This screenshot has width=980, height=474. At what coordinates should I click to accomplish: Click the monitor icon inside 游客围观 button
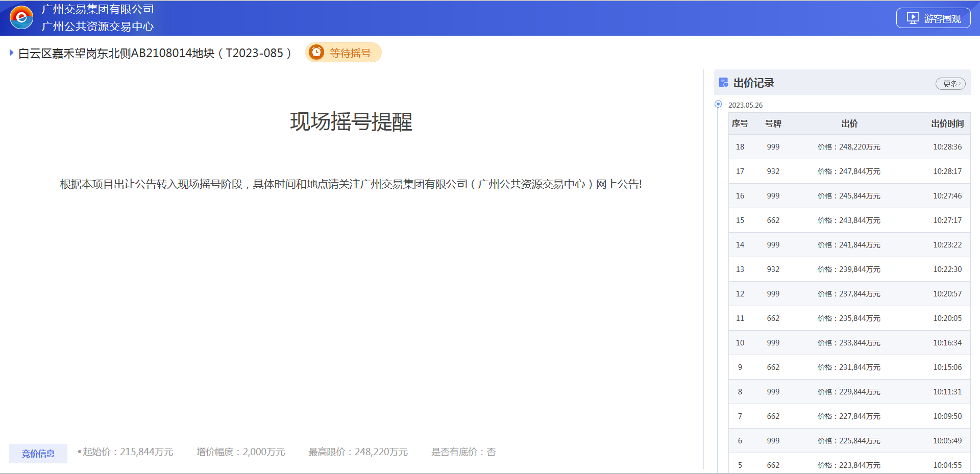coord(913,18)
